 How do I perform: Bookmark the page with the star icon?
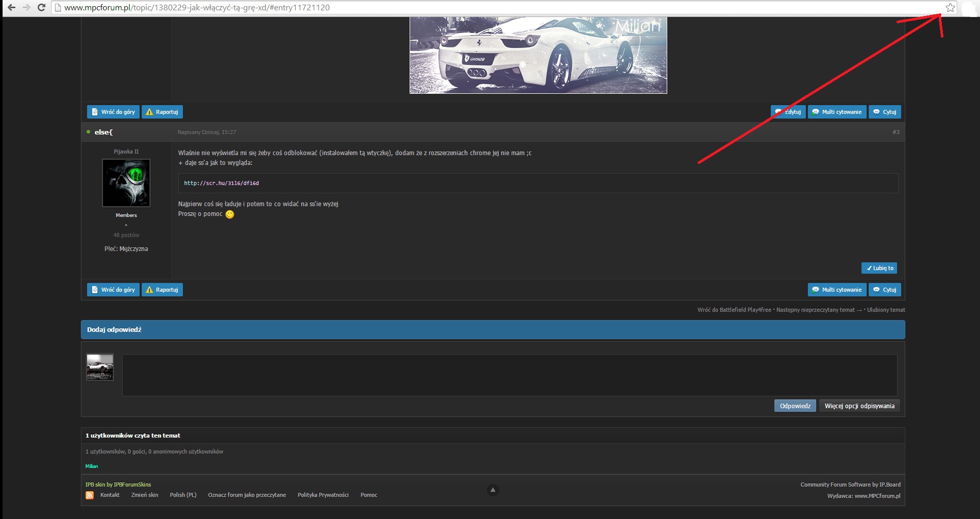[x=950, y=8]
